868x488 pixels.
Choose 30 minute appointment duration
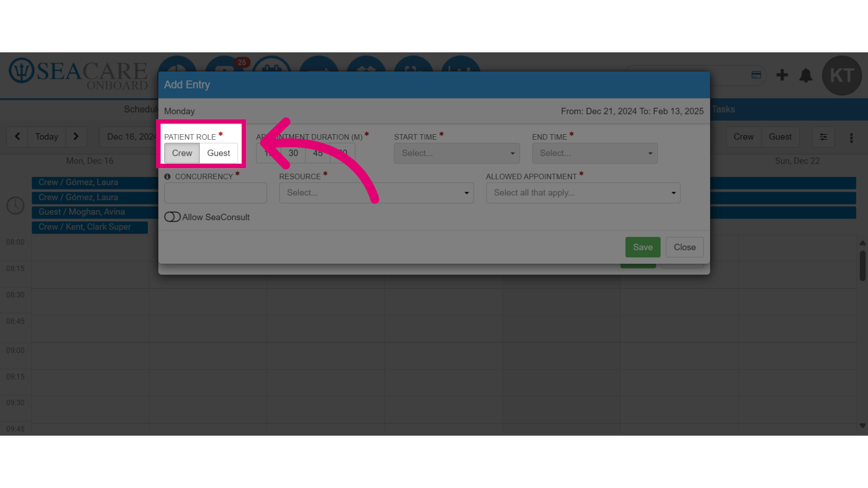pos(293,153)
